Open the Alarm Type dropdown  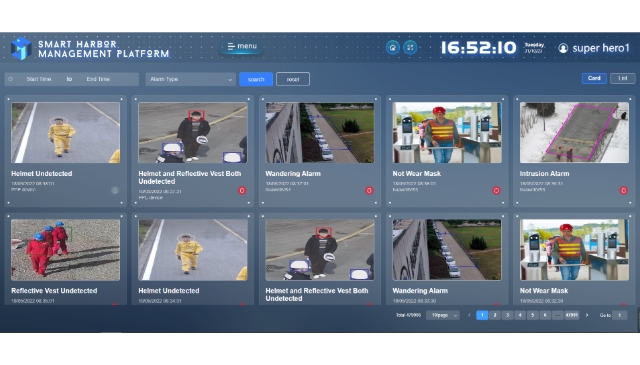click(190, 79)
